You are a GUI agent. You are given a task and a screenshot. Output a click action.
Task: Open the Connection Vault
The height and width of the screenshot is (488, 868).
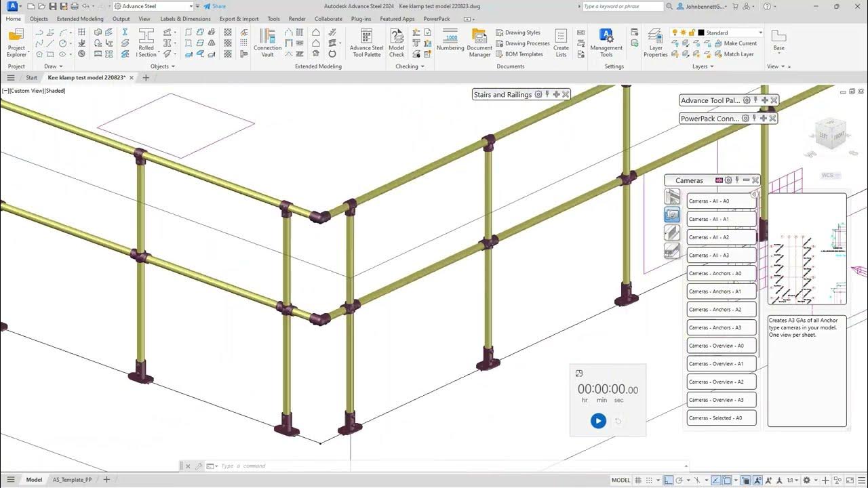tap(267, 43)
